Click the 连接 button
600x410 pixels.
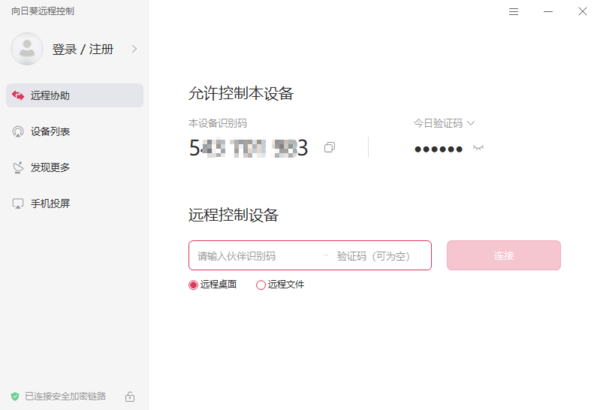point(504,255)
